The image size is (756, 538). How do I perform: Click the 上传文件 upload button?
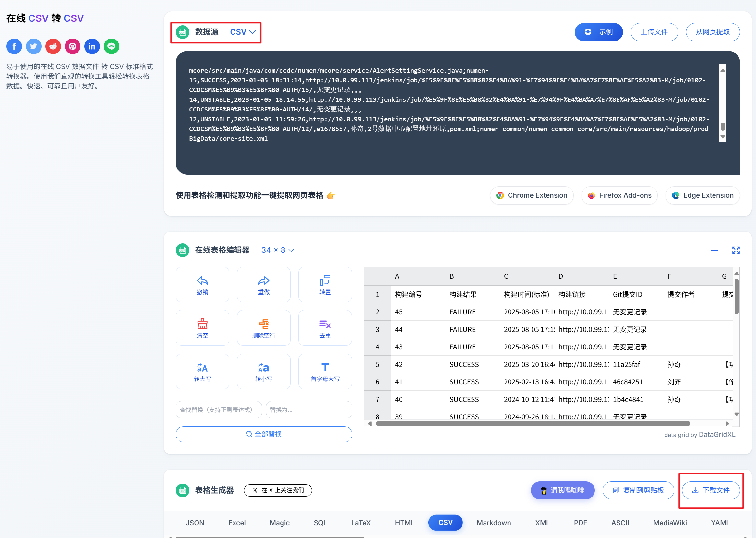click(x=654, y=32)
